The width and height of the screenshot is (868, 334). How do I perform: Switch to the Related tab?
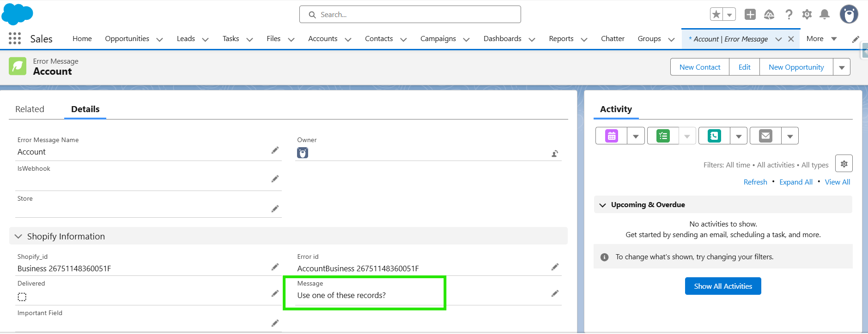click(30, 109)
